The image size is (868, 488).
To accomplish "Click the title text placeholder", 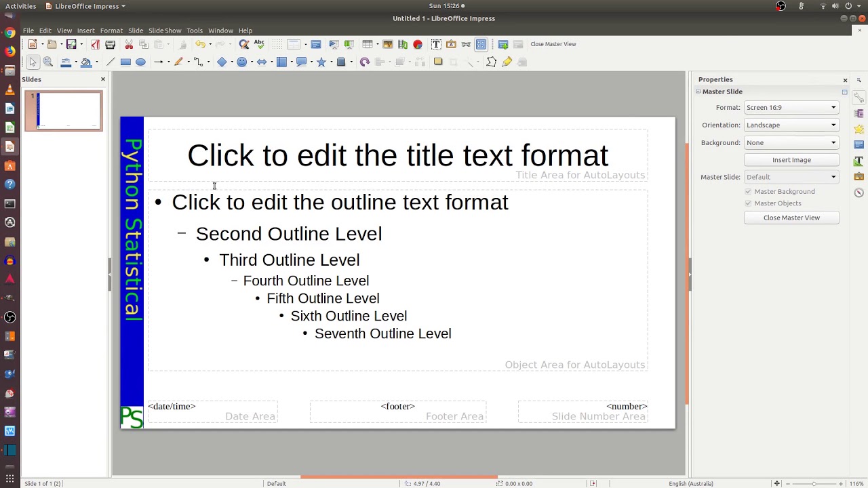I will tap(398, 155).
